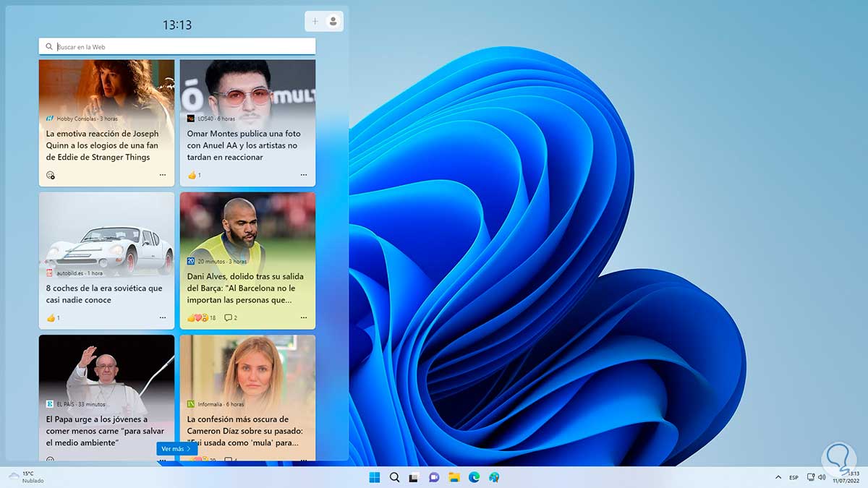The image size is (868, 488).
Task: Open the Cameron Díaz confession article
Action: coord(243,431)
